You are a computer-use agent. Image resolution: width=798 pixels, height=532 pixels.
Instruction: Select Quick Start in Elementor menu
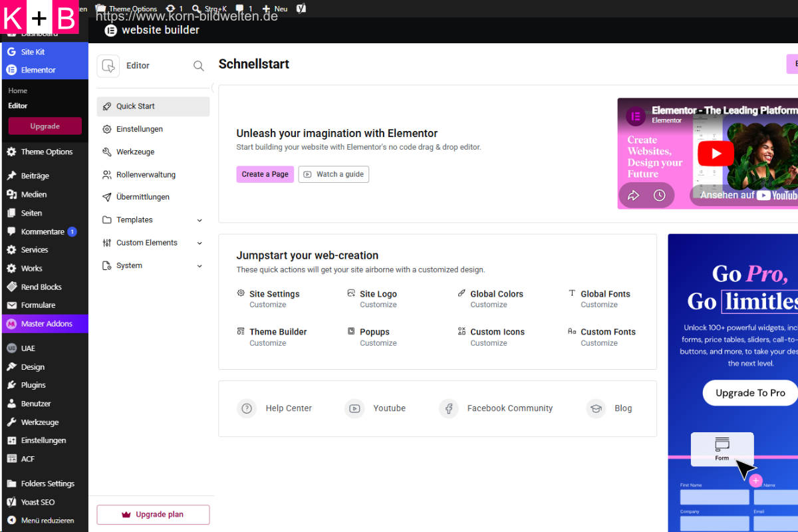153,106
